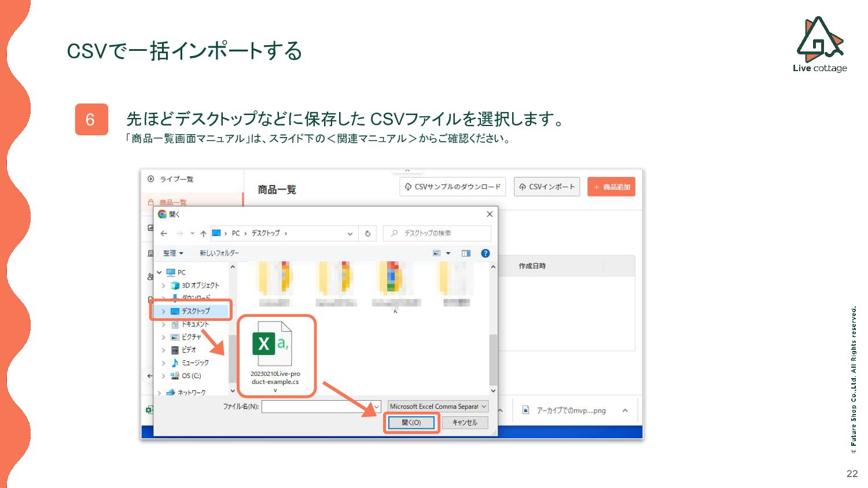
Task: Click the 商品追加 button
Action: pos(611,187)
